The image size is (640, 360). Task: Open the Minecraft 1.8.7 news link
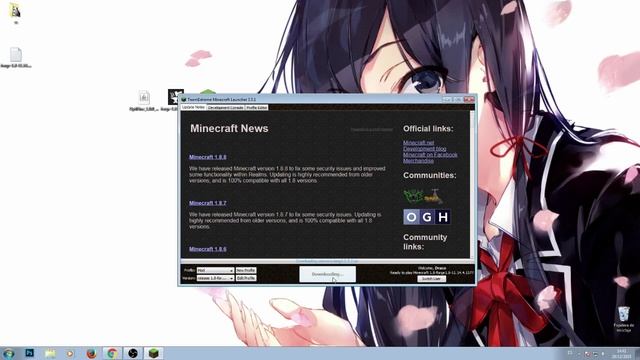point(207,203)
